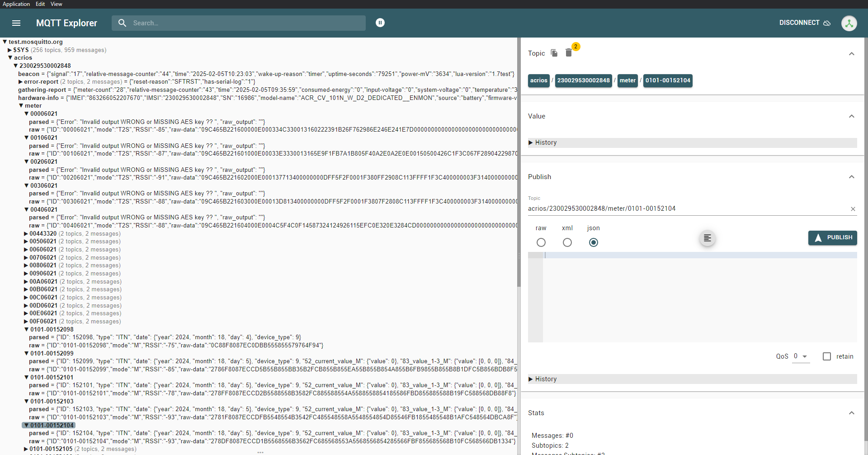
Task: Open the Application menu
Action: [16, 4]
